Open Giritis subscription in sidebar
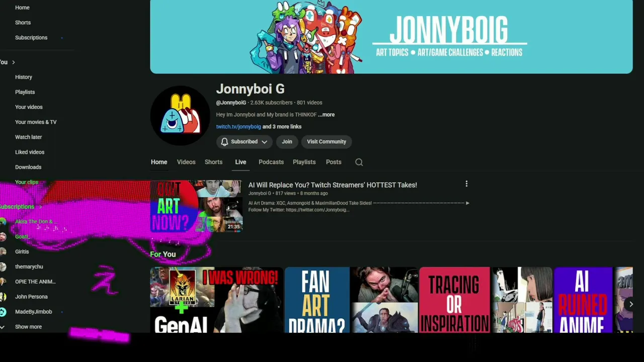 click(22, 251)
